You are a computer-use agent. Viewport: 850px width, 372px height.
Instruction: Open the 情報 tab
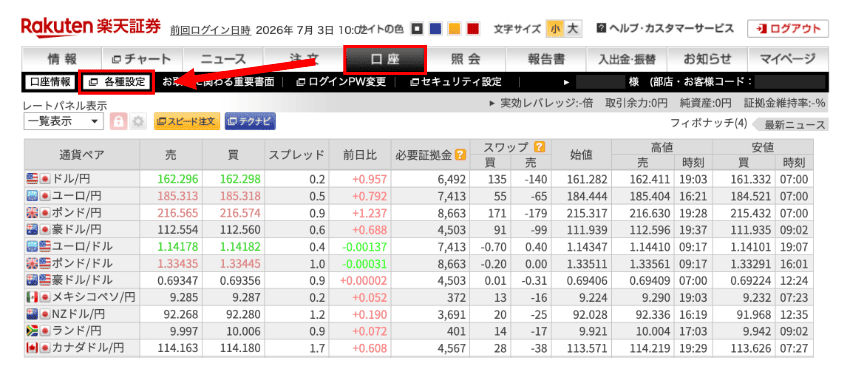[x=62, y=59]
